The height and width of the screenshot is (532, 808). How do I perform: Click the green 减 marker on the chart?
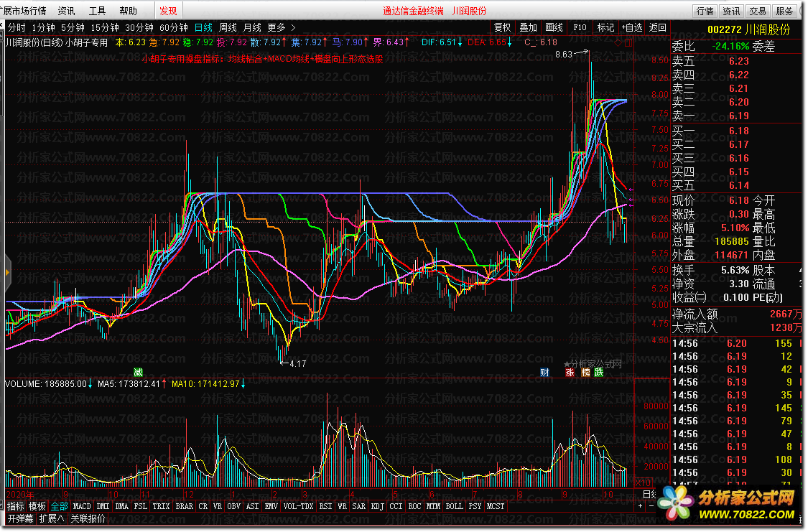(x=138, y=373)
